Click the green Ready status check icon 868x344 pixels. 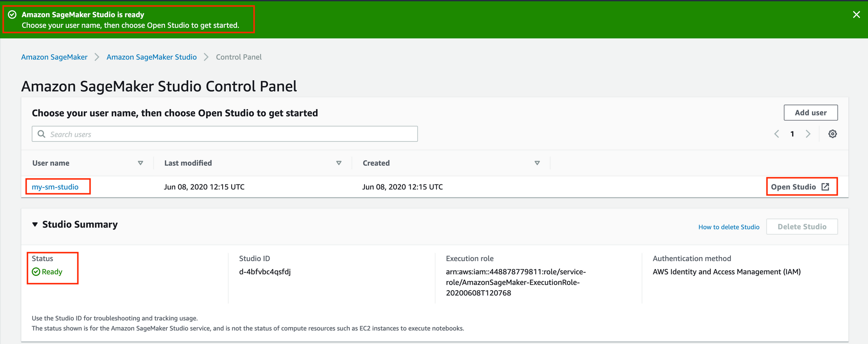pyautogui.click(x=36, y=272)
